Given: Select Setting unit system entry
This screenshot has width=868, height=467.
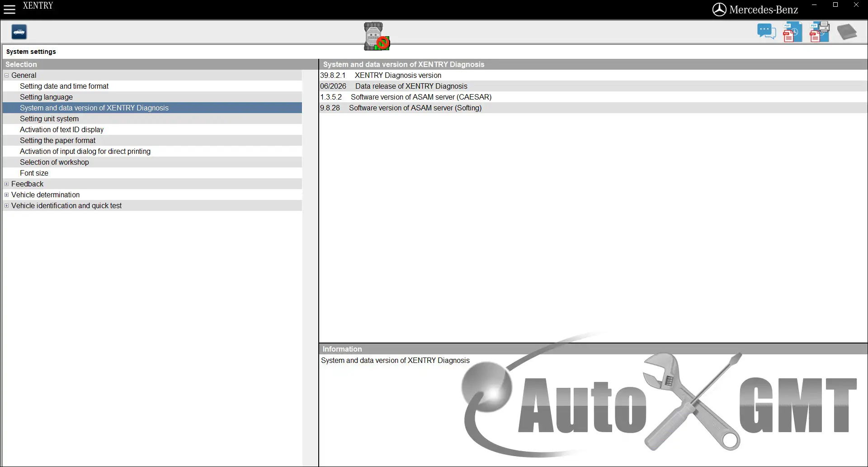Looking at the screenshot, I should pyautogui.click(x=152, y=119).
